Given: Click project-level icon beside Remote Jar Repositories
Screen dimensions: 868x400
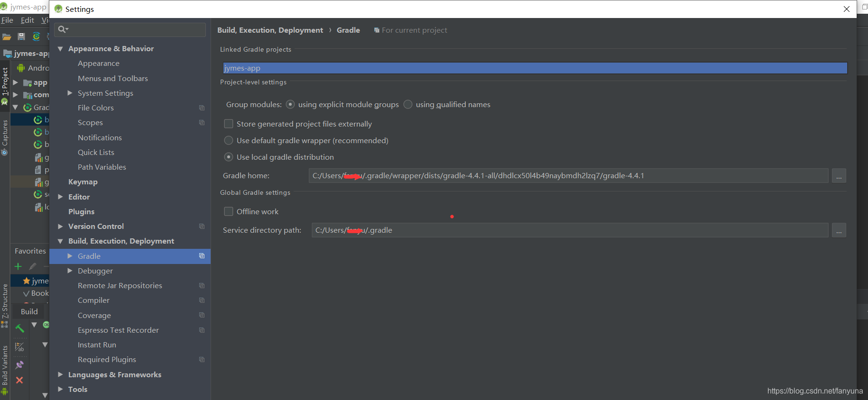Looking at the screenshot, I should (202, 286).
